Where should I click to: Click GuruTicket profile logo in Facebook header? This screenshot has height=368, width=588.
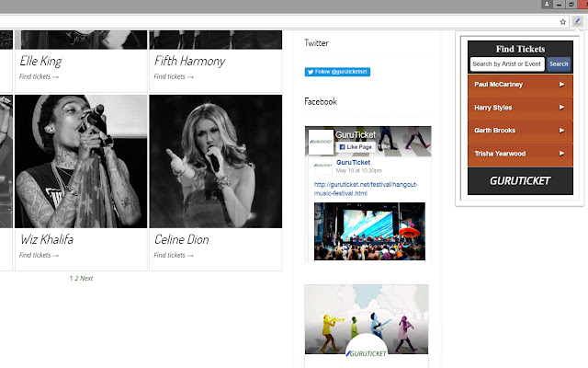click(321, 142)
